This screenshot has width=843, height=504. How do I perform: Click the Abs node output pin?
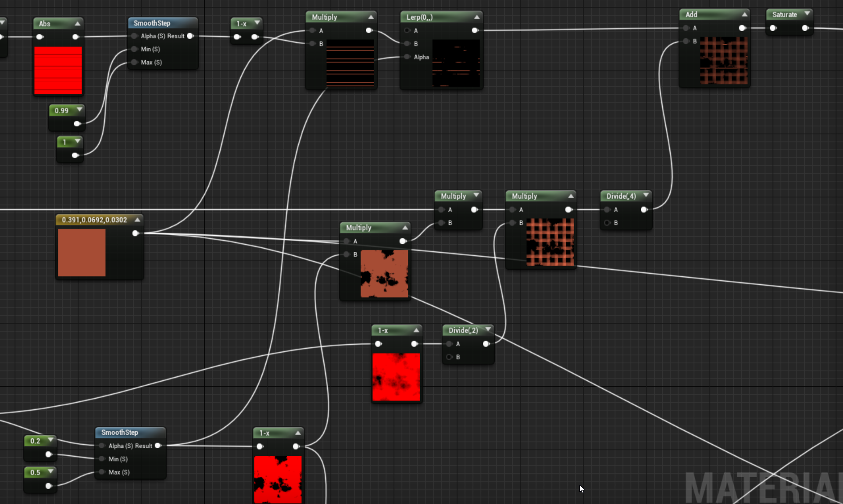pos(76,37)
